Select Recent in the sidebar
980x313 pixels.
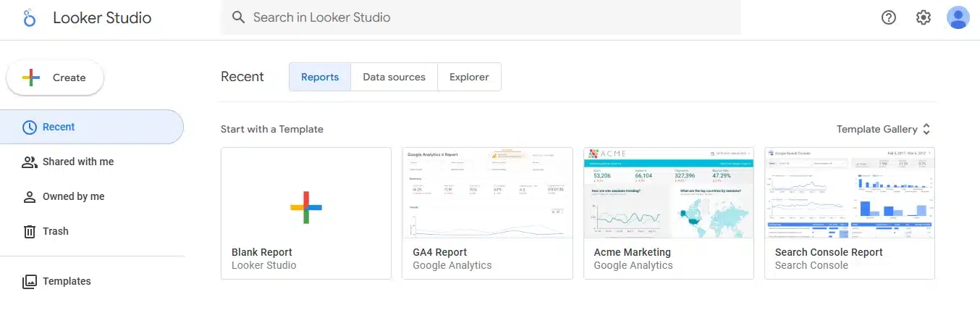(92, 127)
